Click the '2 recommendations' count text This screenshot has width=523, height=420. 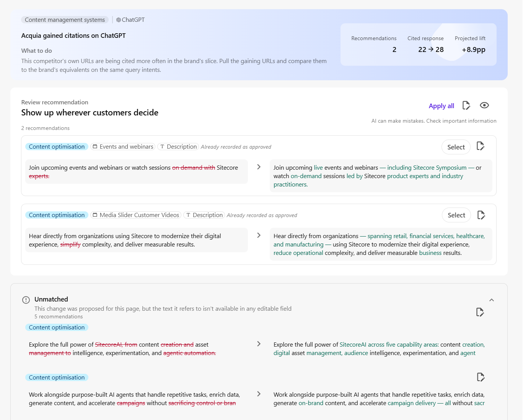pos(46,128)
